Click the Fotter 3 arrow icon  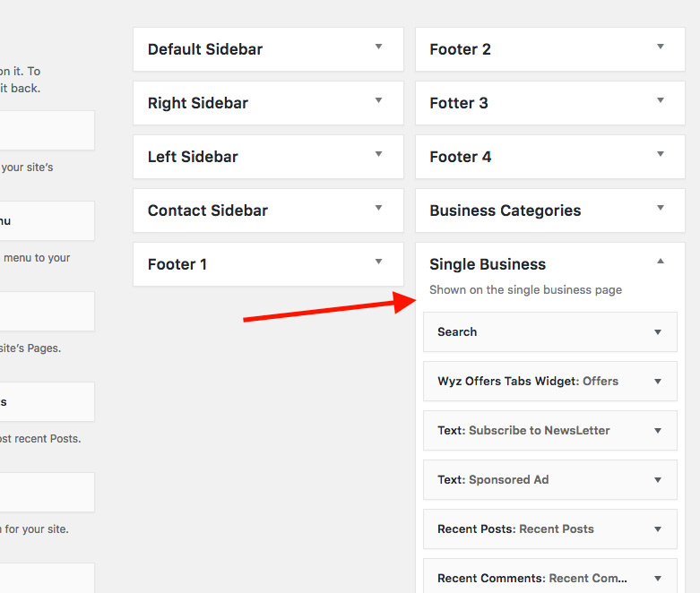[x=661, y=100]
